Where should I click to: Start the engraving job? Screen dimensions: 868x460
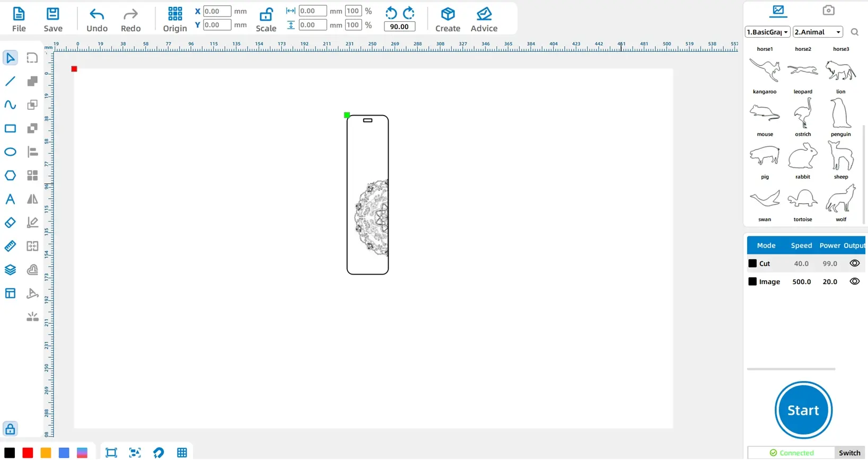coord(803,410)
